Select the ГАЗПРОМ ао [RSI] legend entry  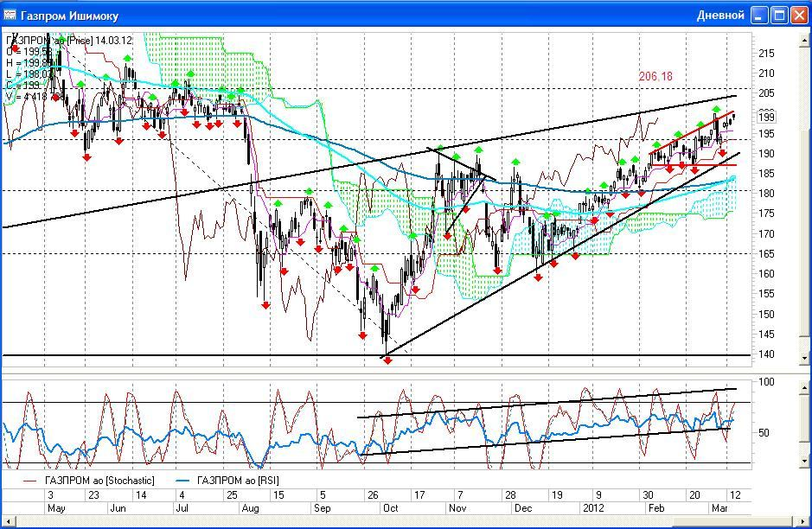point(227,481)
